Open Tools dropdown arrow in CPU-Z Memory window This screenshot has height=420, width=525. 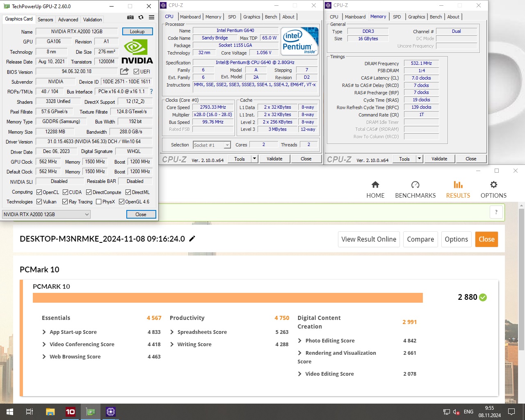point(419,159)
